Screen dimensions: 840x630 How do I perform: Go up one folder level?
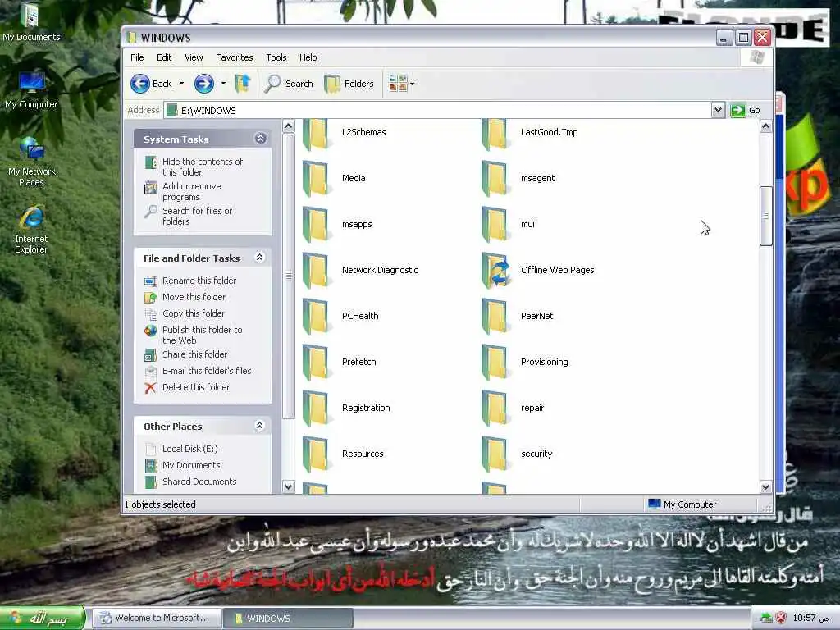(242, 84)
